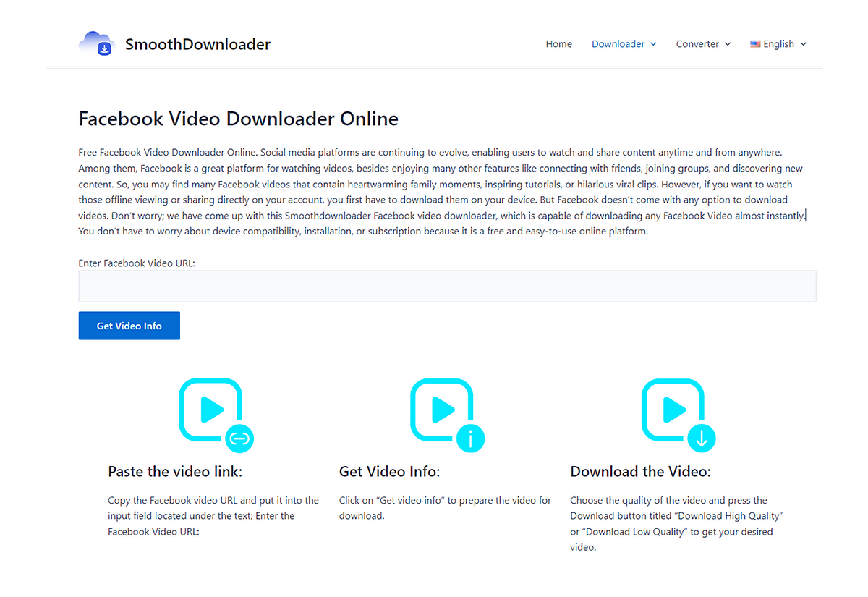868x597 pixels.
Task: Click the video info play icon
Action: [447, 414]
